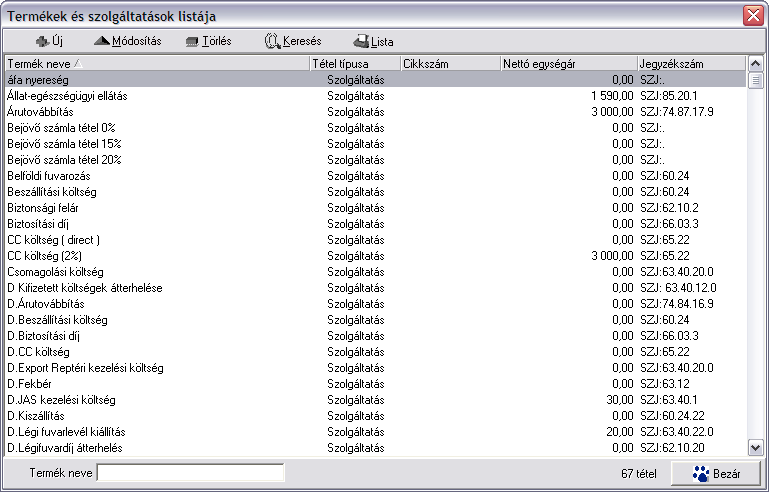Image resolution: width=769 pixels, height=492 pixels.
Task: Click the Új (new item) plus icon
Action: (43, 42)
